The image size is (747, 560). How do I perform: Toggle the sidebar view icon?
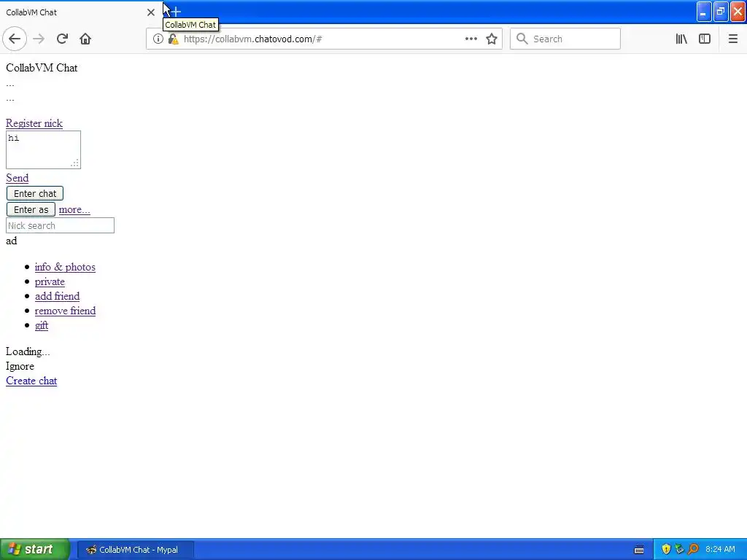(x=705, y=39)
